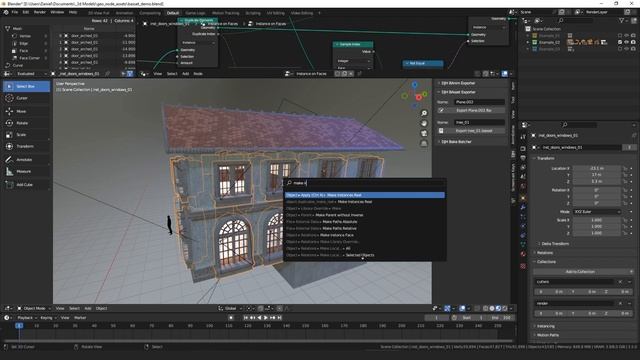
Task: Open the Tool properties tab icon
Action: click(523, 136)
